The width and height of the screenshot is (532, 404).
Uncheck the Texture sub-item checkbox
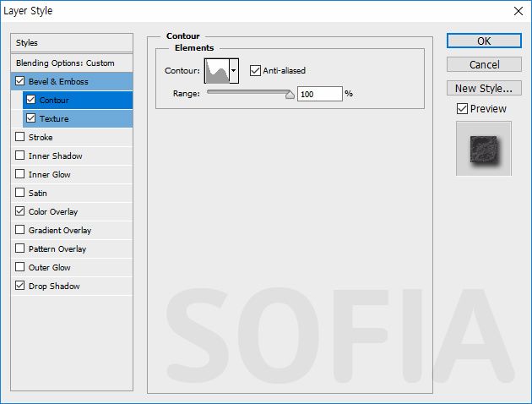(31, 117)
